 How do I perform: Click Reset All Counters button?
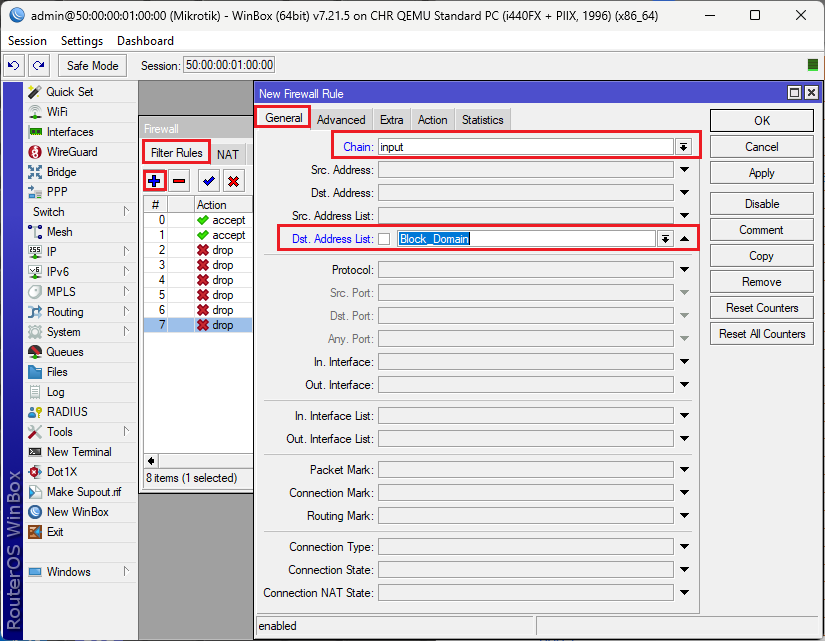[761, 334]
